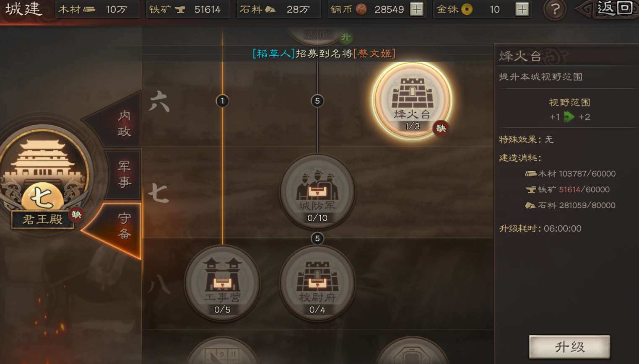Screen dimensions: 639x364
Task: Select the 工事营 engineering camp building
Action: click(x=222, y=284)
